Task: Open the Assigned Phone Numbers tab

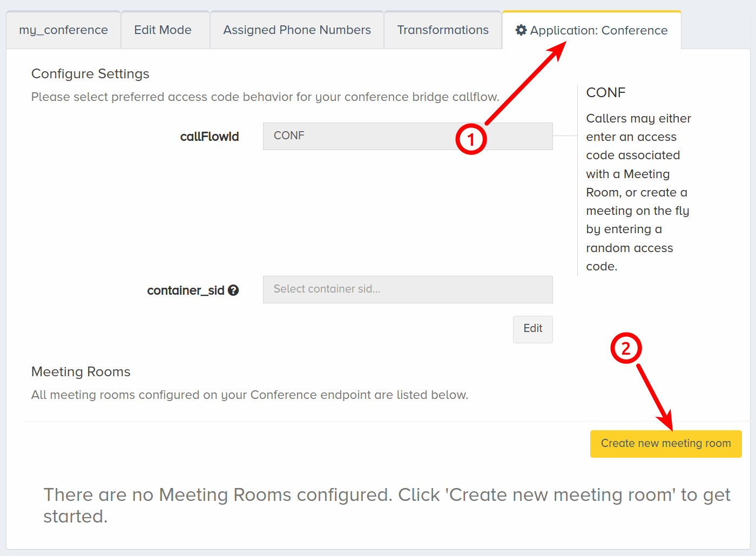Action: 297,30
